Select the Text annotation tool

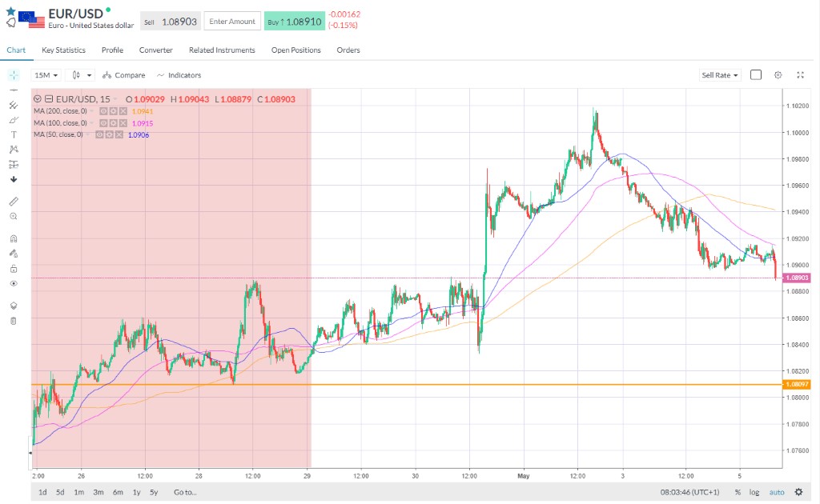click(14, 134)
